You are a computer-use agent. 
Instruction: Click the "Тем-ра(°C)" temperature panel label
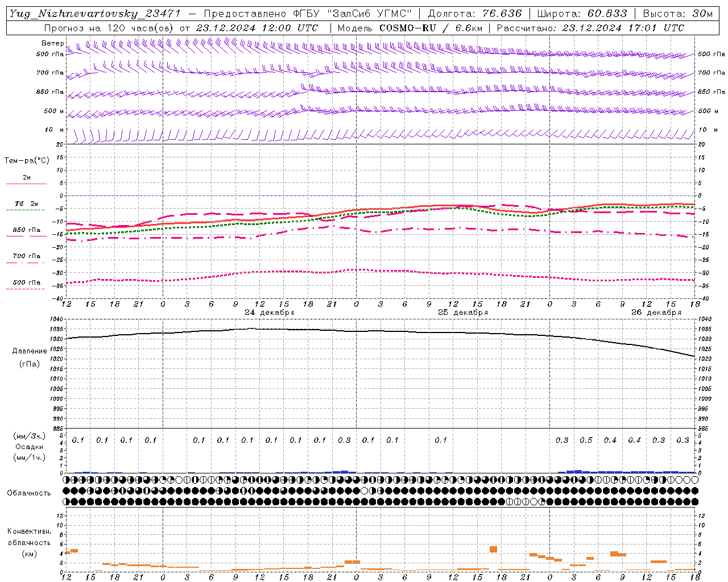click(27, 161)
